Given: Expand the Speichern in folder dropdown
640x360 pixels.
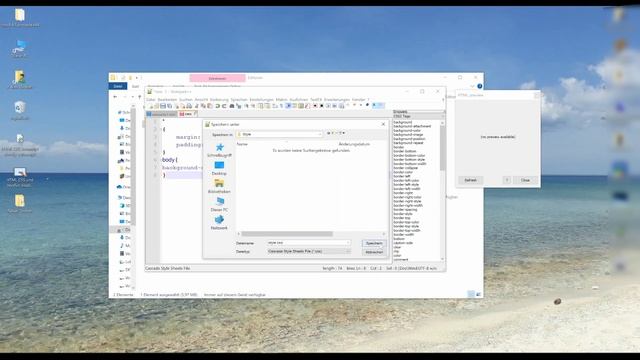Looking at the screenshot, I should click(280, 134).
